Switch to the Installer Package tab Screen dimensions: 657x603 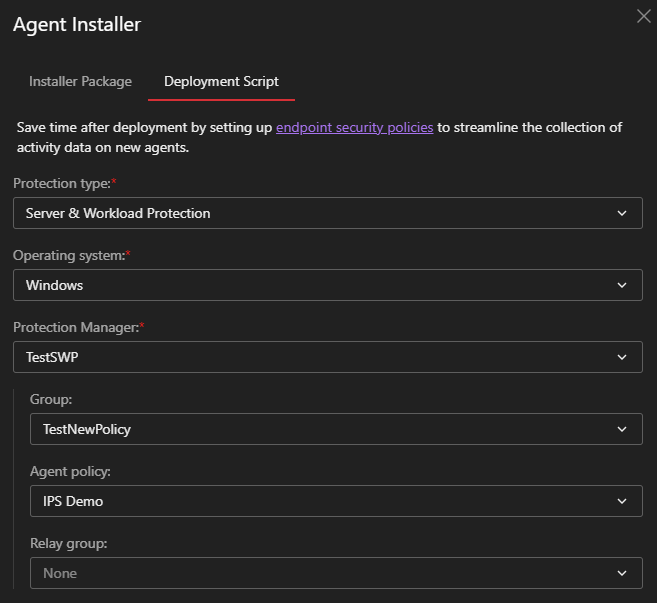coord(80,82)
